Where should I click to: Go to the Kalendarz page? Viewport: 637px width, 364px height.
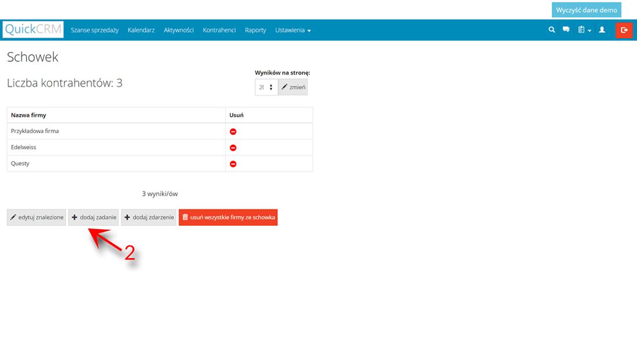pos(141,30)
